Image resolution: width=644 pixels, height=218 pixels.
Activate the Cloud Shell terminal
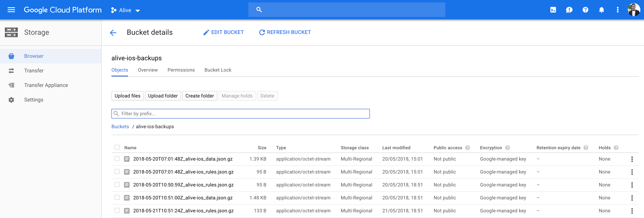(553, 10)
